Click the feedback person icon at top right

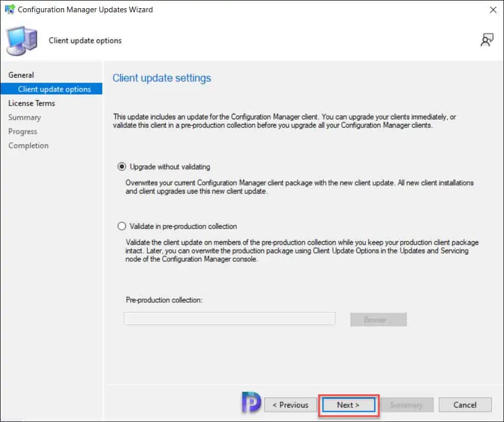tap(487, 40)
